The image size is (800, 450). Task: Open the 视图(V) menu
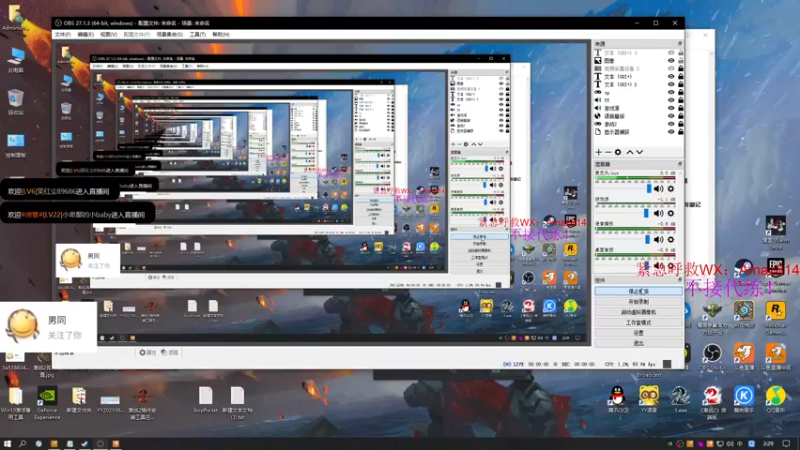(109, 35)
